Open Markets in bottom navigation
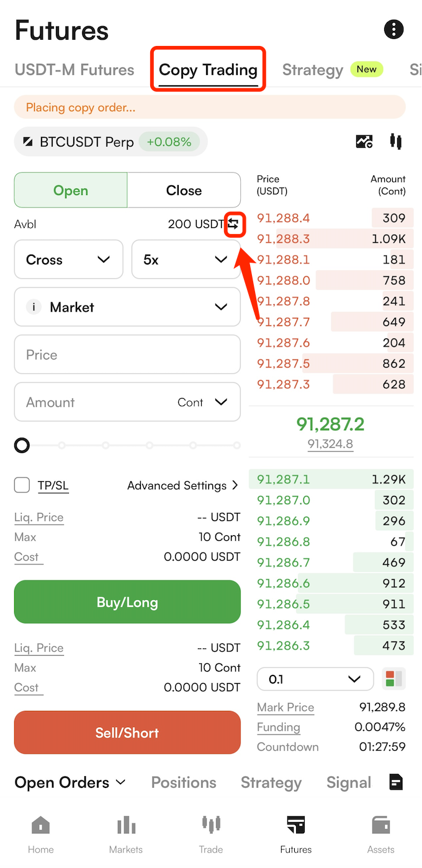 [x=126, y=834]
